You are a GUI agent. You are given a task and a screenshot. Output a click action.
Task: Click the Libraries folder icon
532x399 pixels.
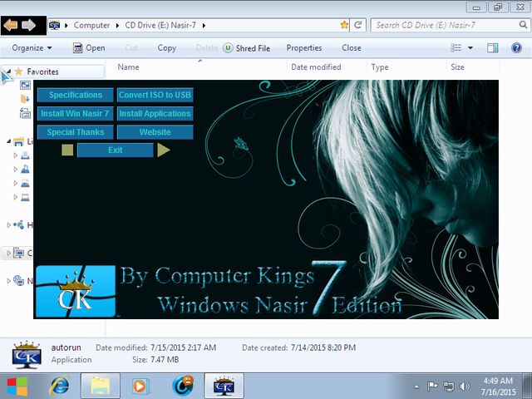click(x=19, y=141)
